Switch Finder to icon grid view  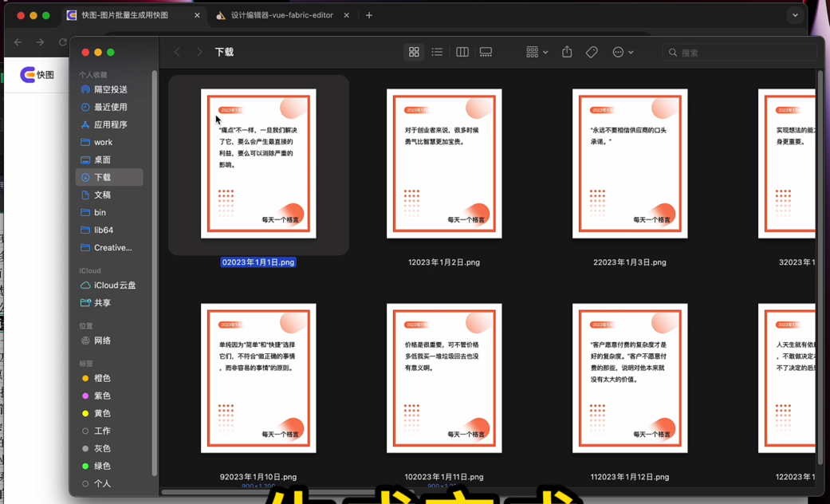coord(414,53)
